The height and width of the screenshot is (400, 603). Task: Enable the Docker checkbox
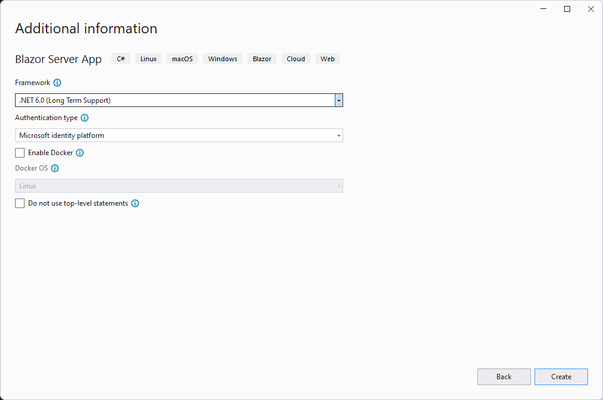(x=20, y=153)
